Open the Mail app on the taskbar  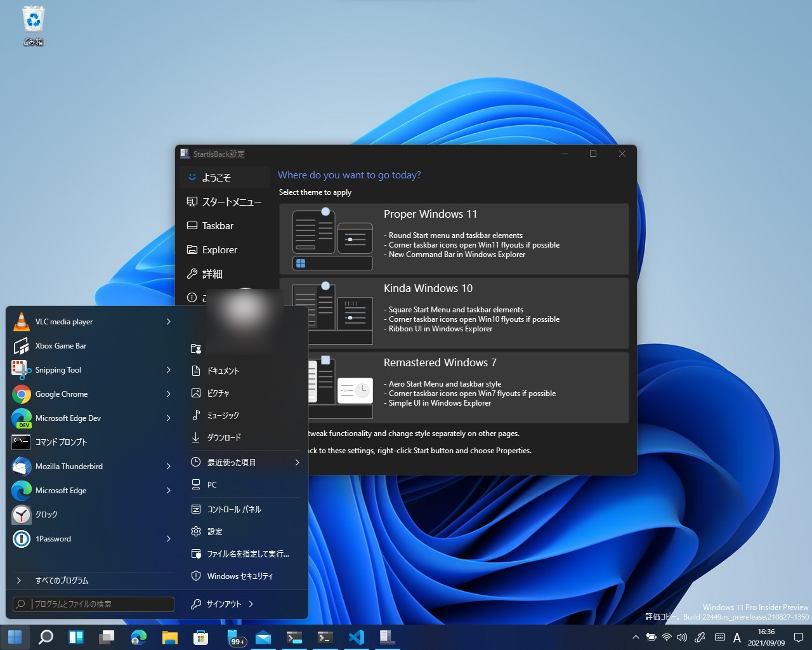coord(263,637)
